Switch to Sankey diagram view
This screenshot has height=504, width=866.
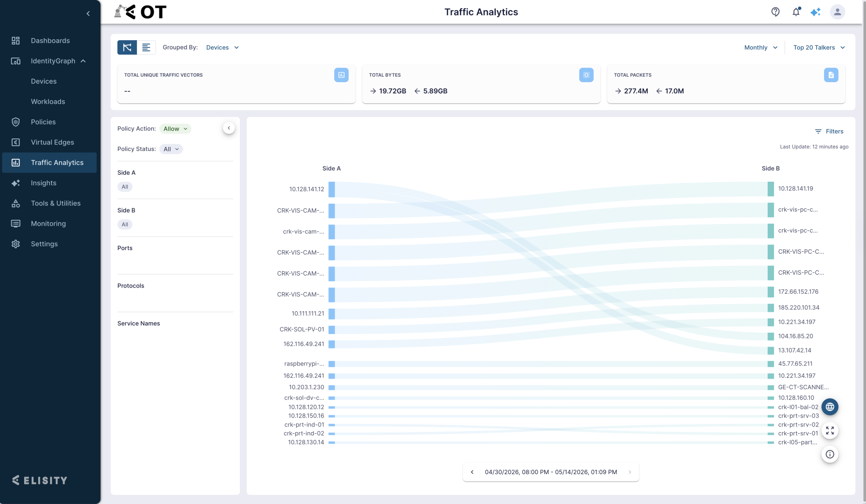point(127,48)
